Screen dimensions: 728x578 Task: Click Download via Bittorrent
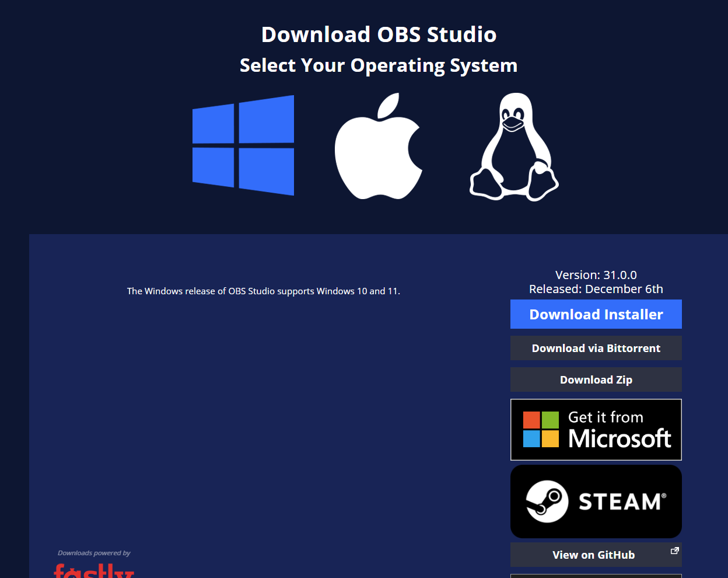[596, 348]
